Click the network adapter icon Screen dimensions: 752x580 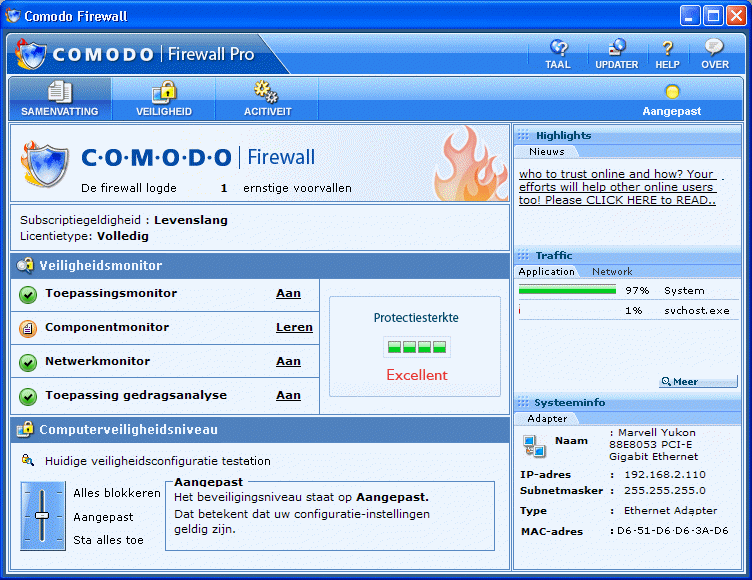coord(534,446)
